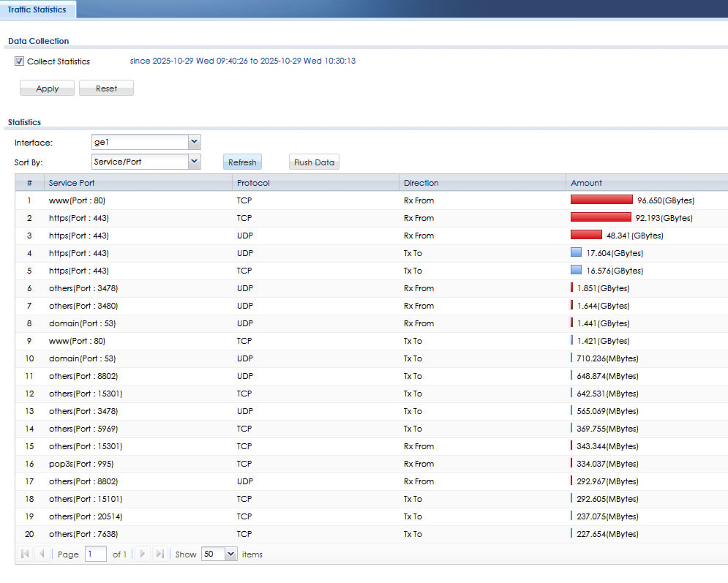Sort by the Protocol column header
The width and height of the screenshot is (728, 583).
tap(315, 183)
